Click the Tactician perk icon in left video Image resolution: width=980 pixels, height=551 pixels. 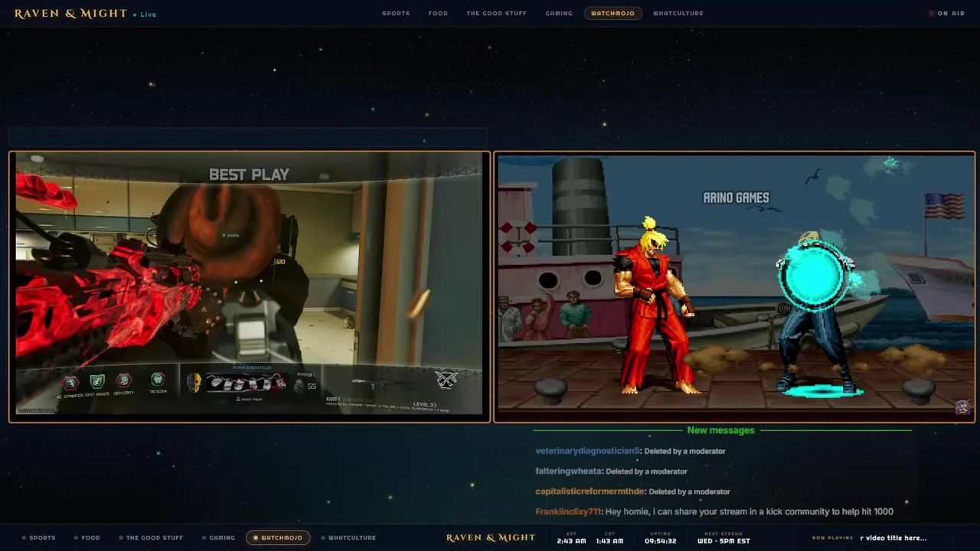pos(158,380)
